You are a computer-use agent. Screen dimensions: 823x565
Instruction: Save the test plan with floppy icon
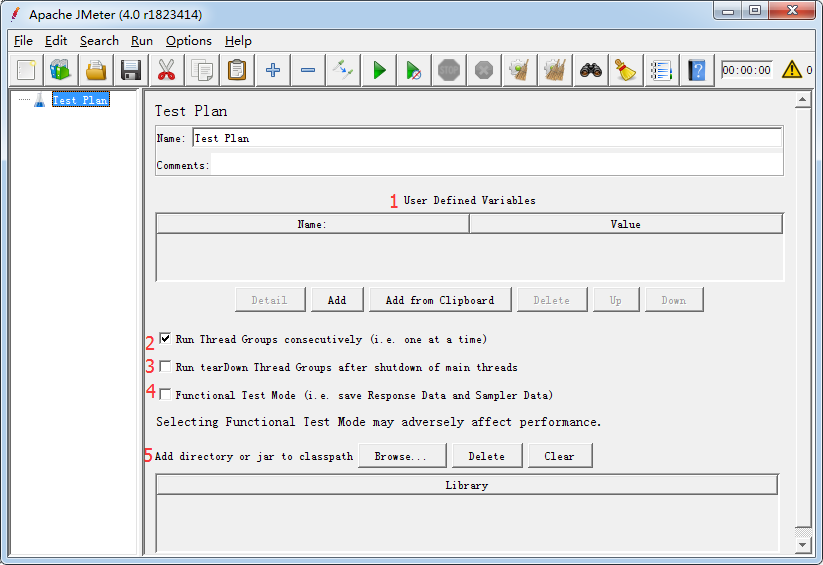tap(130, 70)
